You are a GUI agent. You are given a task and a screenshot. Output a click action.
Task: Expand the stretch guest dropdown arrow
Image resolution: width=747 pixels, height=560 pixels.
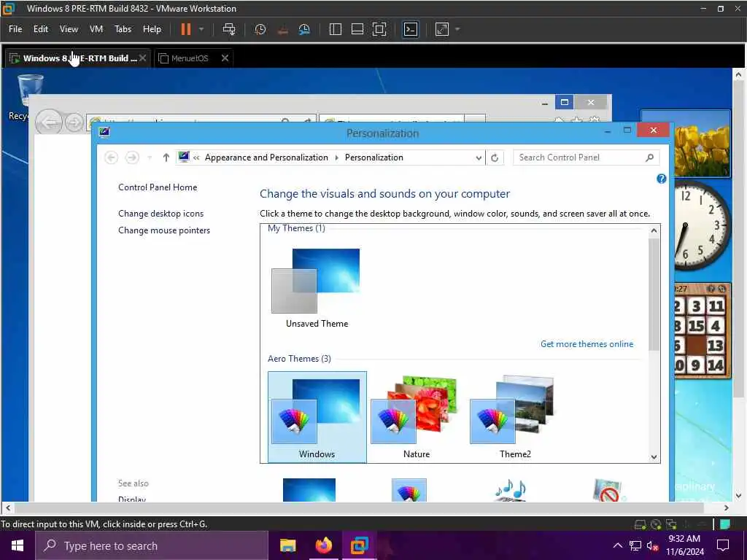click(x=457, y=29)
